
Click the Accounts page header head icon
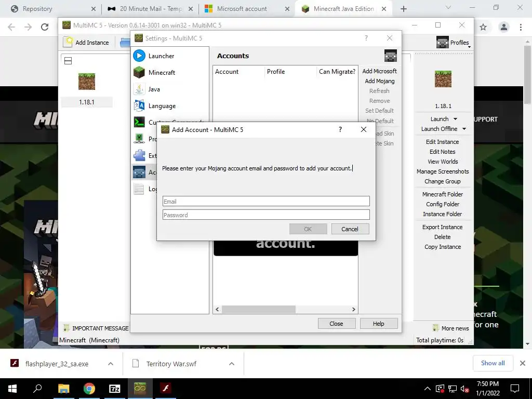pyautogui.click(x=390, y=56)
